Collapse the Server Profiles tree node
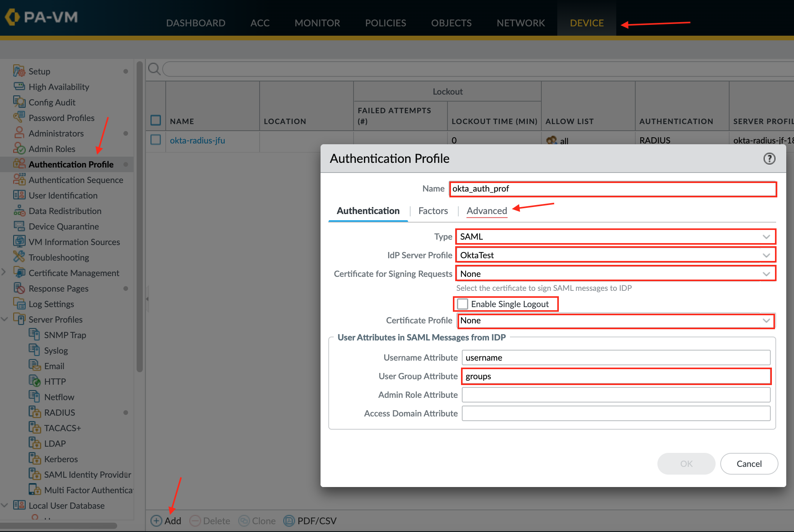This screenshot has width=794, height=532. [5, 319]
